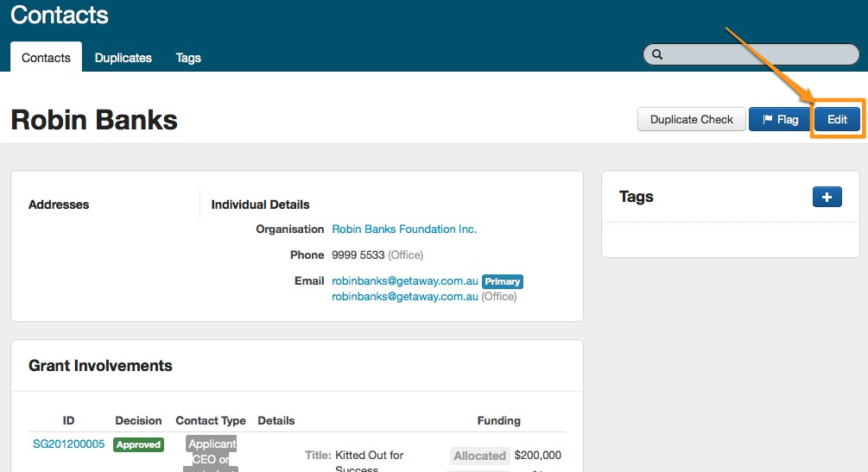Screen dimensions: 868x472
Task: Select the Contacts tab
Action: pyautogui.click(x=46, y=58)
